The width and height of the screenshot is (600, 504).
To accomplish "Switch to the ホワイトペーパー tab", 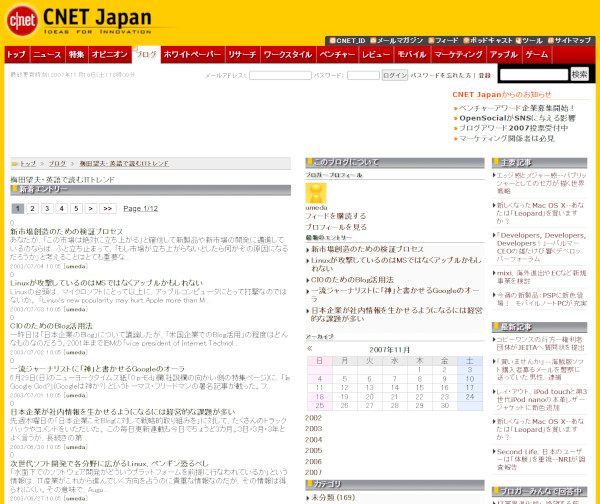I will (192, 54).
